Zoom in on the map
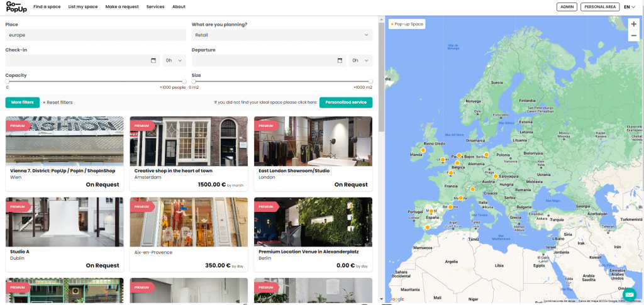Image resolution: width=644 pixels, height=305 pixels. [x=633, y=24]
